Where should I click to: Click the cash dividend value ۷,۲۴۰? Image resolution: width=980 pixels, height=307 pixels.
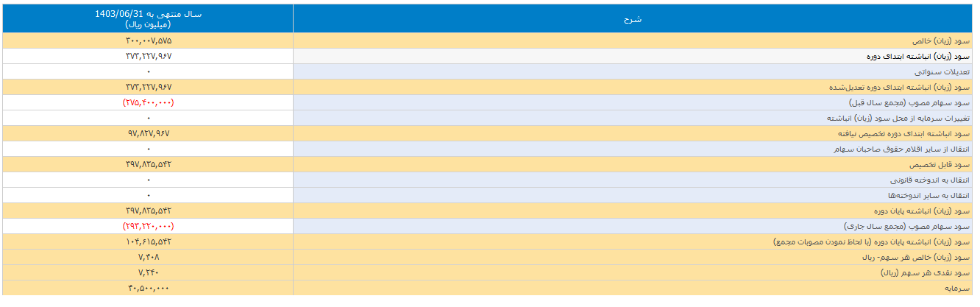148,272
